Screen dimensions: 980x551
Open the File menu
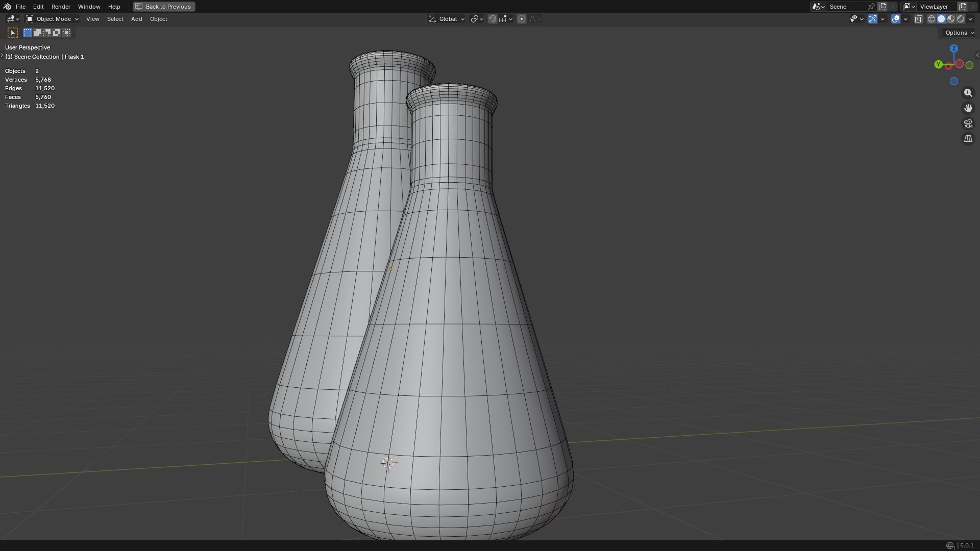click(20, 7)
